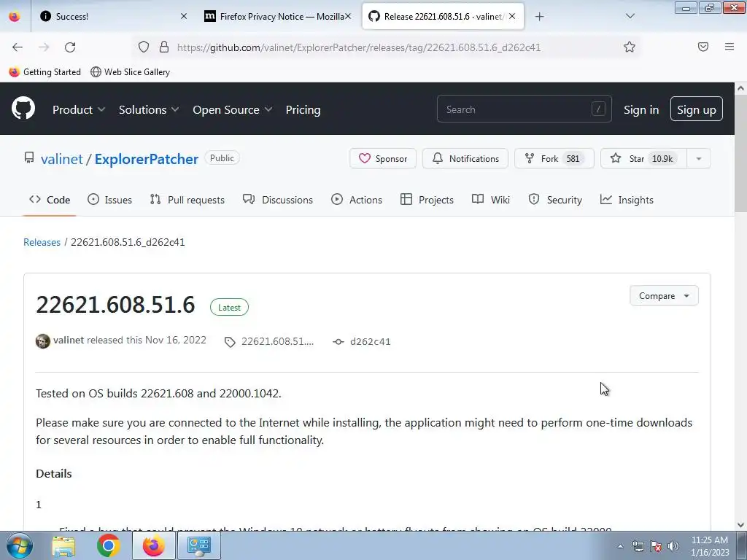
Task: Open a new tab with the plus icon
Action: pos(539,17)
